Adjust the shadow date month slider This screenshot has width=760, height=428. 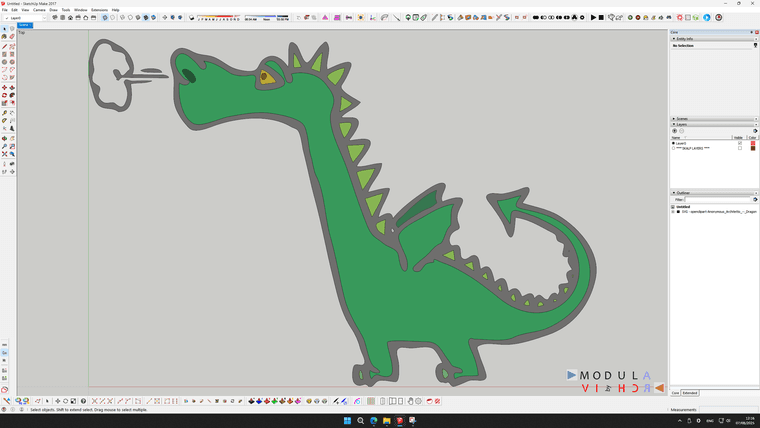click(219, 17)
